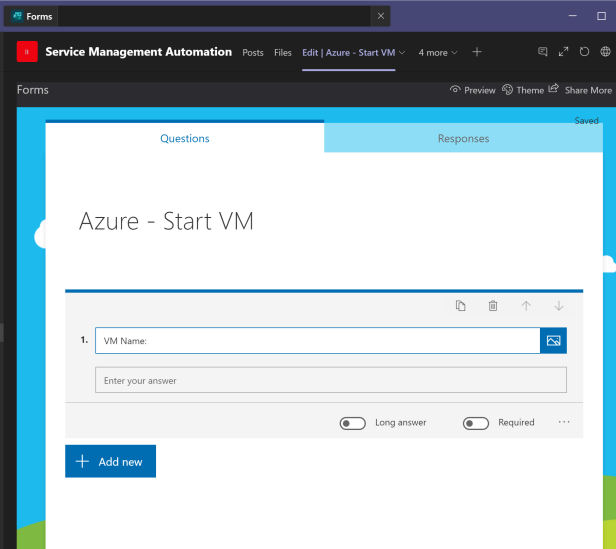Open the Theme picker
616x549 pixels.
523,90
